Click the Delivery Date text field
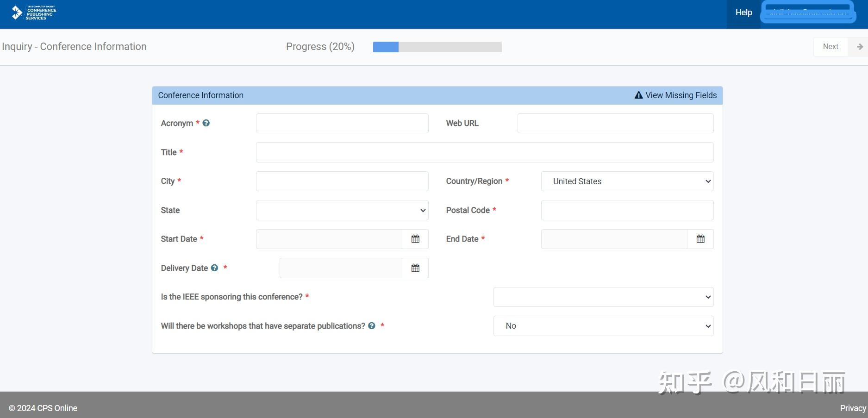 [x=341, y=268]
